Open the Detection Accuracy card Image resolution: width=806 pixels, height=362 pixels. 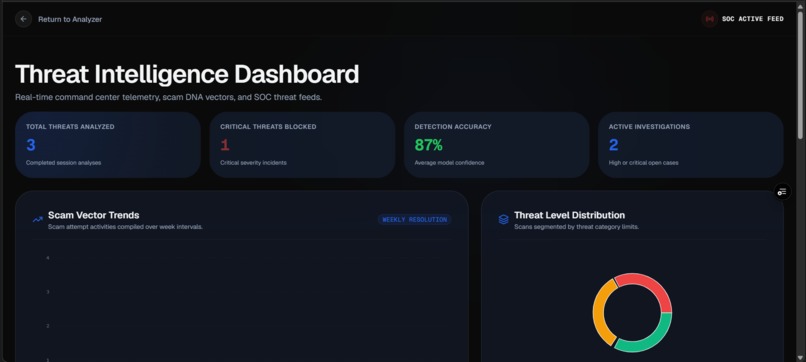point(496,145)
